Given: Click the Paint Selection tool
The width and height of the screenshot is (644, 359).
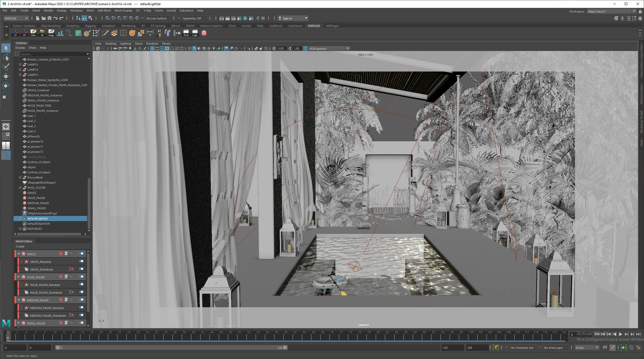Looking at the screenshot, I should pyautogui.click(x=6, y=67).
